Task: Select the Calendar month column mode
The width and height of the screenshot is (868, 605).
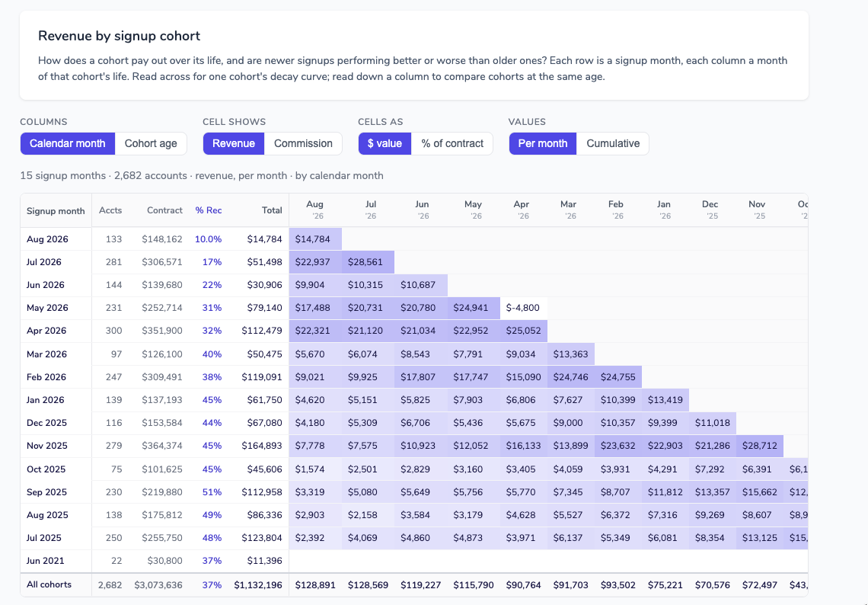Action: point(68,143)
